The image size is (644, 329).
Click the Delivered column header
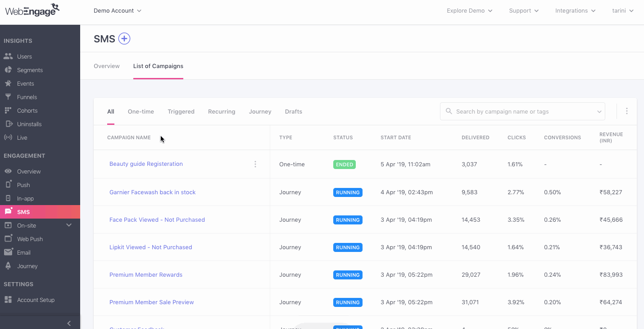476,137
